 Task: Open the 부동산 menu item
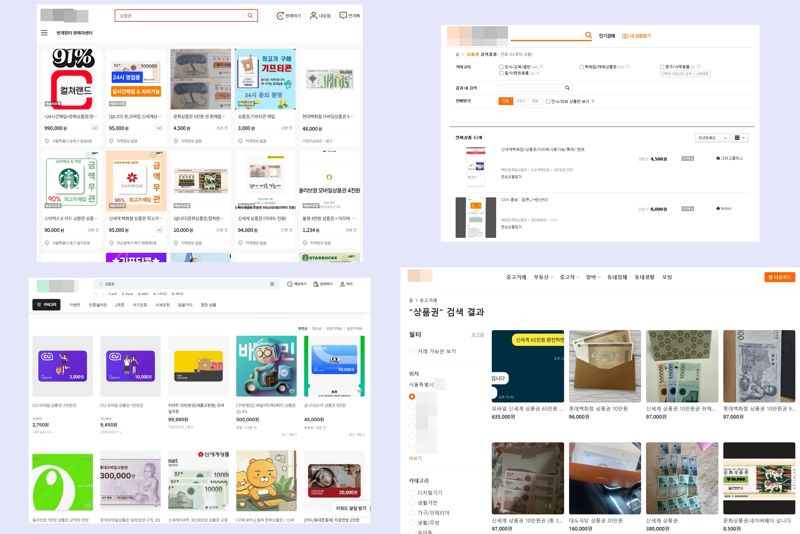point(541,277)
